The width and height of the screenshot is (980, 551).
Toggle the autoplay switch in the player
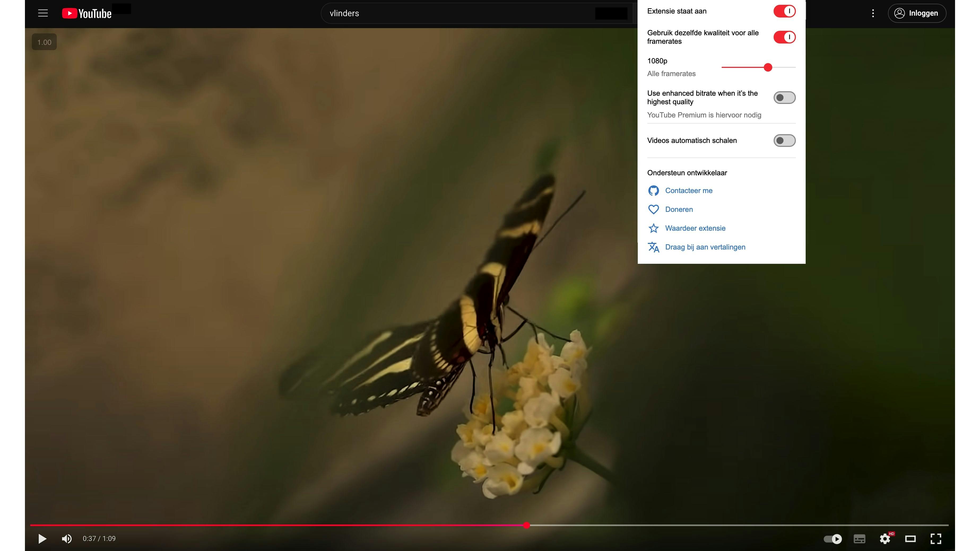pos(832,539)
